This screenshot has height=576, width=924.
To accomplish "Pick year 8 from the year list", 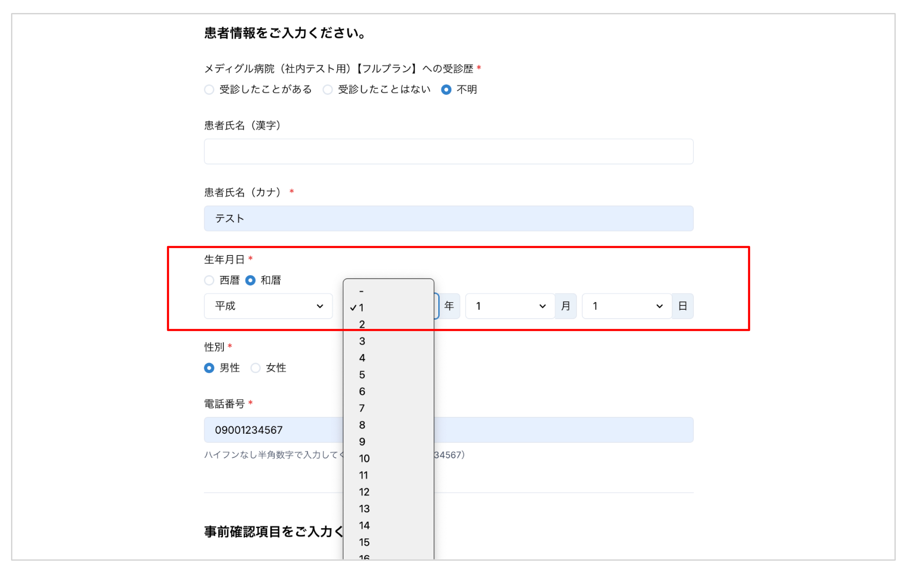I will pyautogui.click(x=362, y=425).
